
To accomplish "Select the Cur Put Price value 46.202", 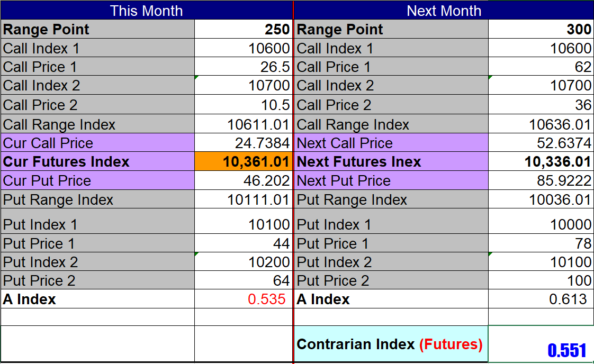I will point(244,180).
